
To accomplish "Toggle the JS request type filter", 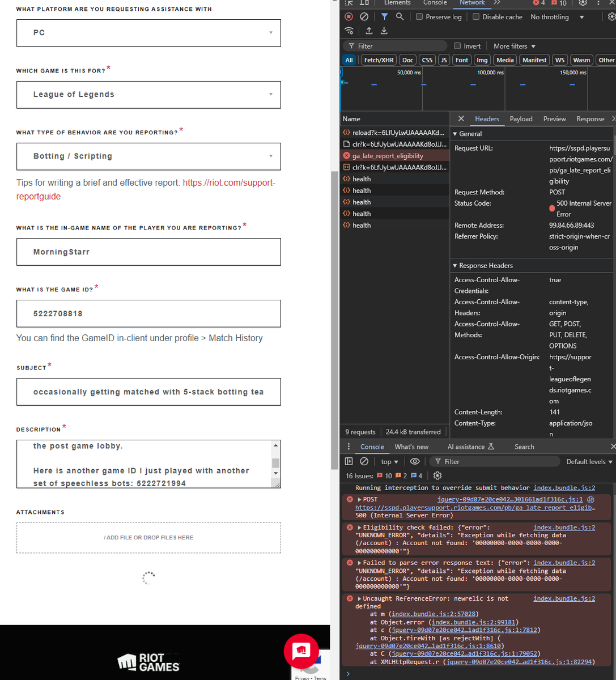I will click(444, 60).
